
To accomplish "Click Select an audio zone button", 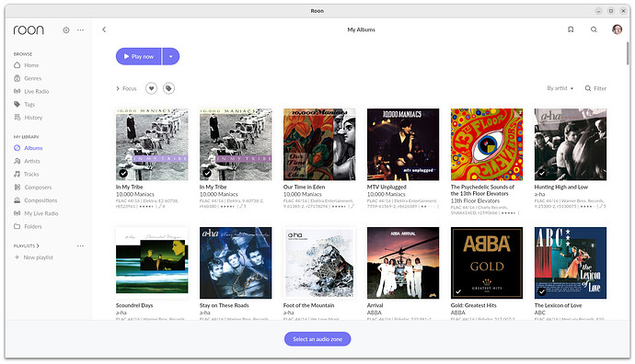I will (317, 339).
